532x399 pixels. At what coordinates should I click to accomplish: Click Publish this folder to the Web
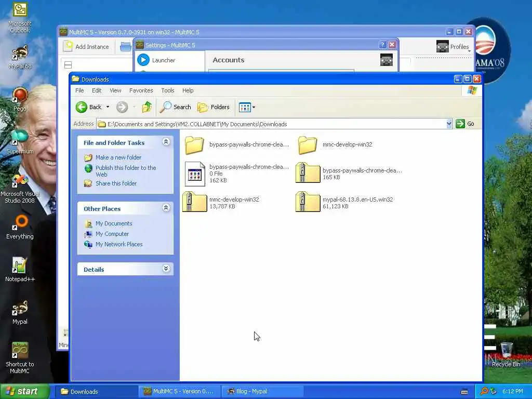point(126,171)
